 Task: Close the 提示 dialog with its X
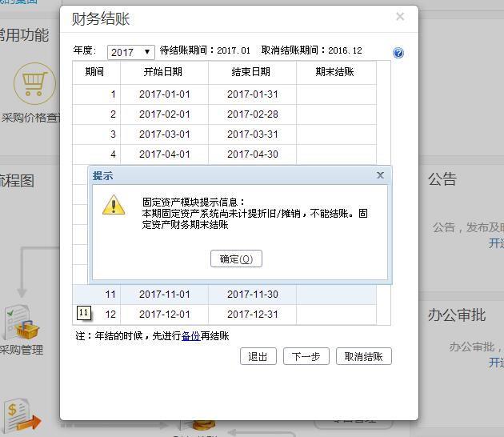380,175
